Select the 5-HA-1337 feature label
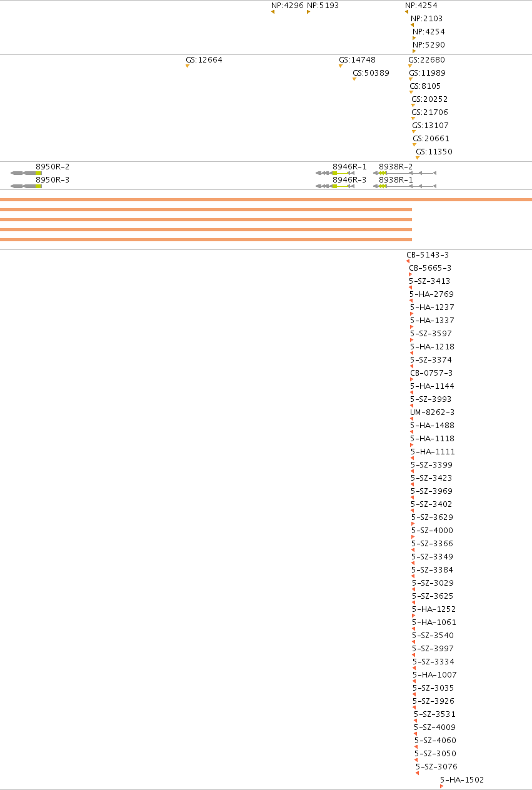This screenshot has height=790, width=532. pyautogui.click(x=432, y=321)
